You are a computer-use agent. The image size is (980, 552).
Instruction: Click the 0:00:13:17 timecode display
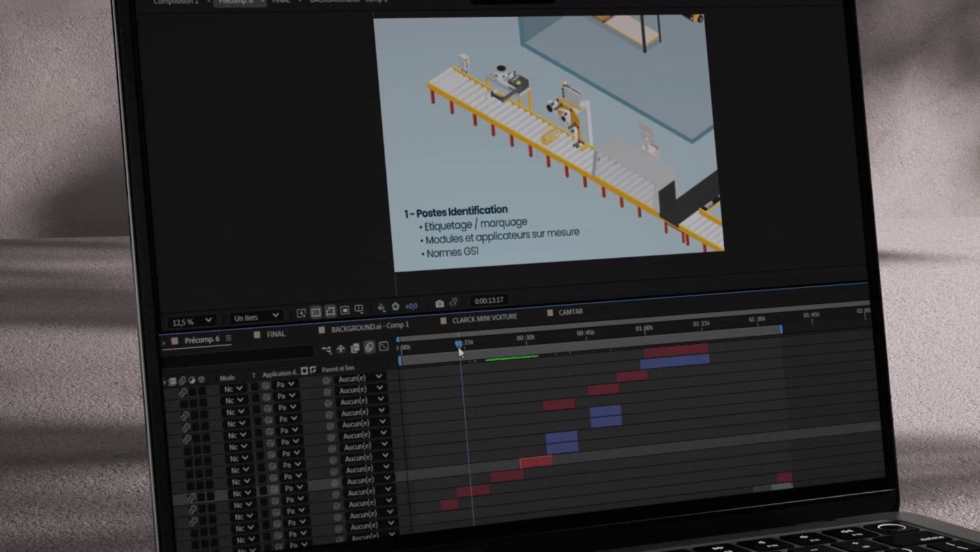[x=489, y=300]
